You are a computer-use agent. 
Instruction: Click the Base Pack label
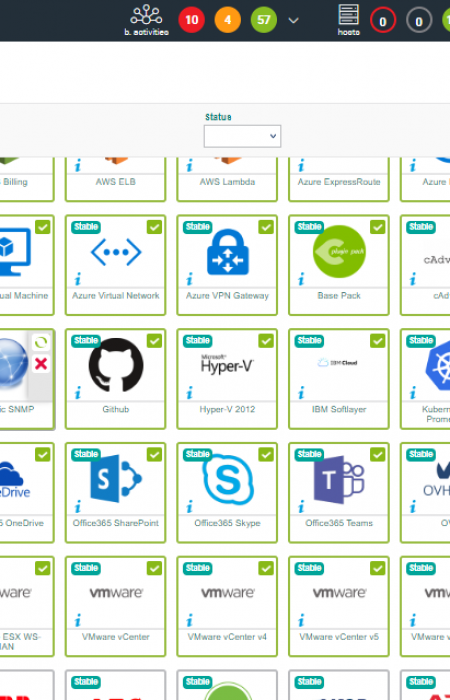pos(339,296)
